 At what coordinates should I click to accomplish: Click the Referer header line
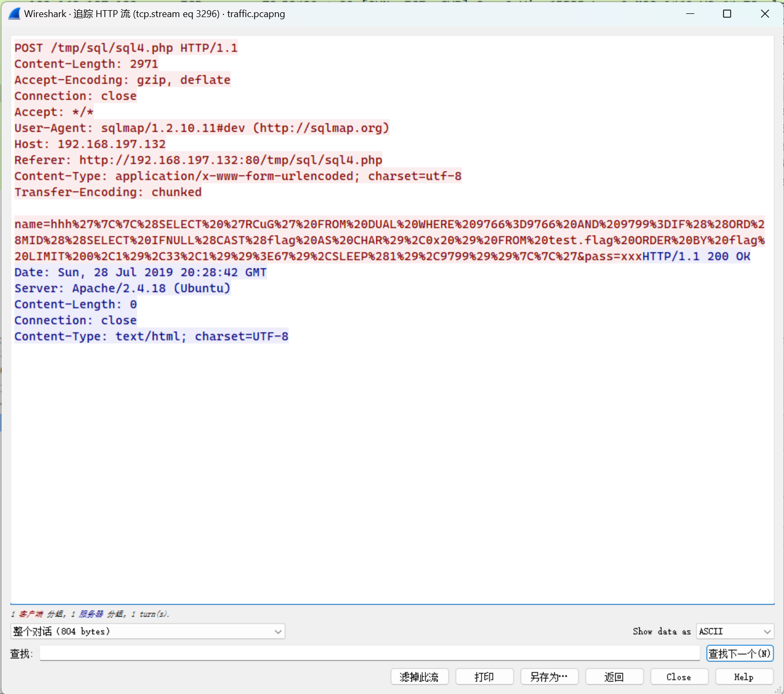(198, 160)
